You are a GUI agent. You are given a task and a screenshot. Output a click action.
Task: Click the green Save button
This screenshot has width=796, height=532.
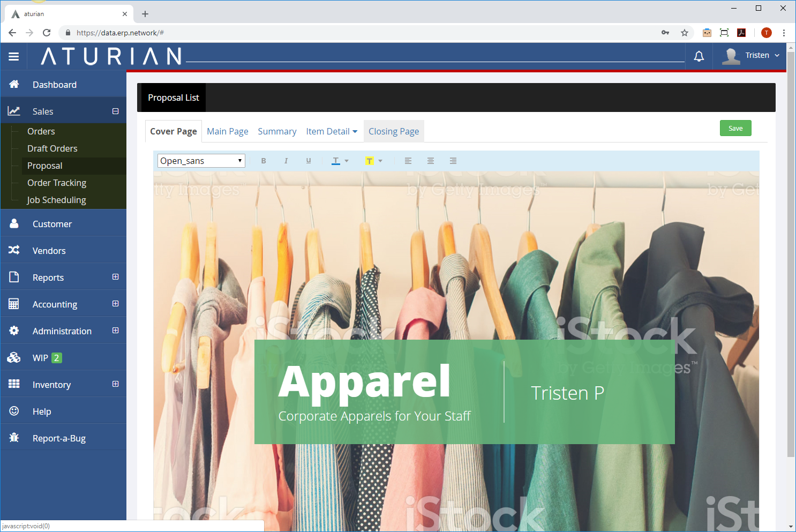tap(735, 129)
